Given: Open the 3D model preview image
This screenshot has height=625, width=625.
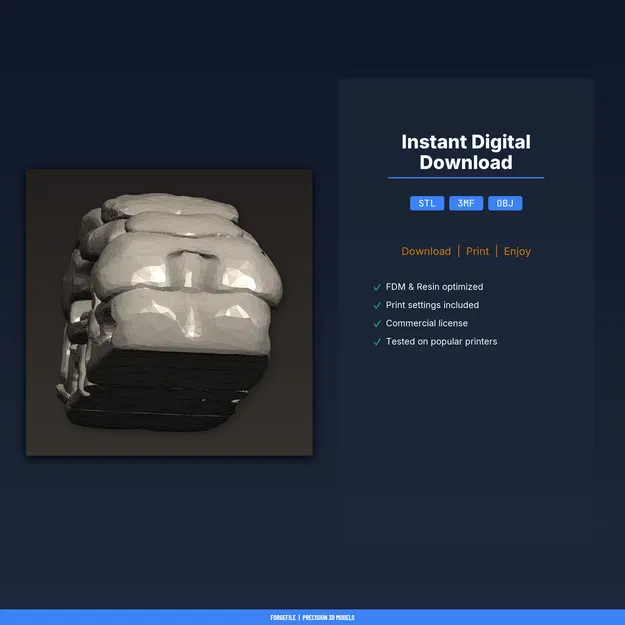Looking at the screenshot, I should [x=169, y=312].
